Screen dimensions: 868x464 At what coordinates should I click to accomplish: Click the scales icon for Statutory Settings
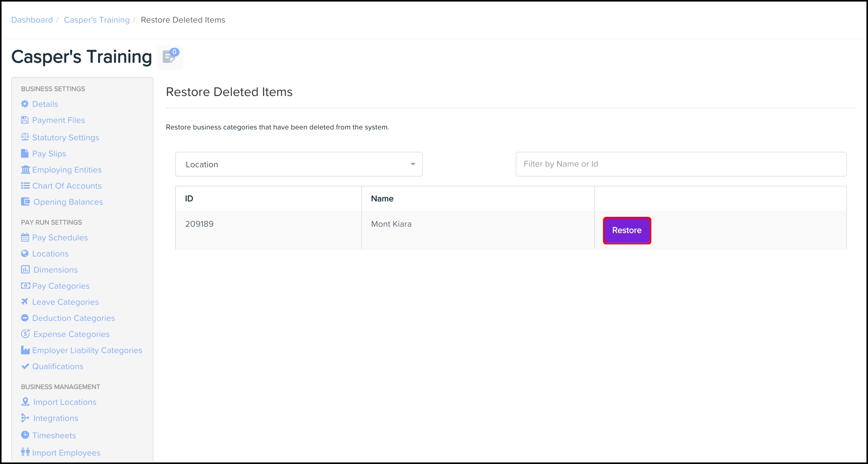pos(25,137)
